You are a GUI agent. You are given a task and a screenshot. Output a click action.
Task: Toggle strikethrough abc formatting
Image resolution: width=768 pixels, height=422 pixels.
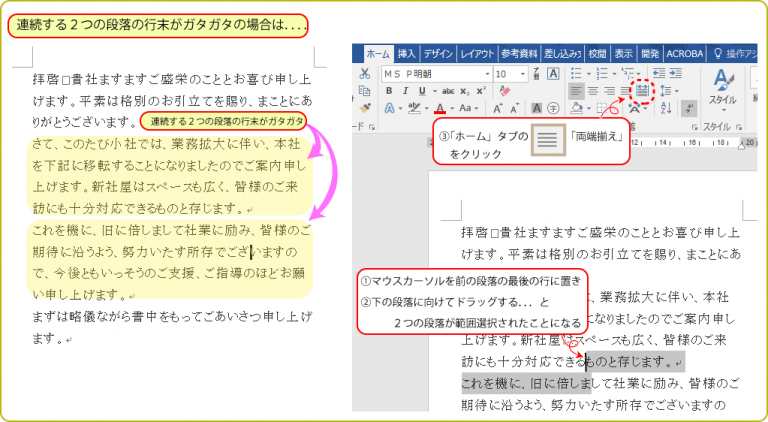pyautogui.click(x=448, y=91)
